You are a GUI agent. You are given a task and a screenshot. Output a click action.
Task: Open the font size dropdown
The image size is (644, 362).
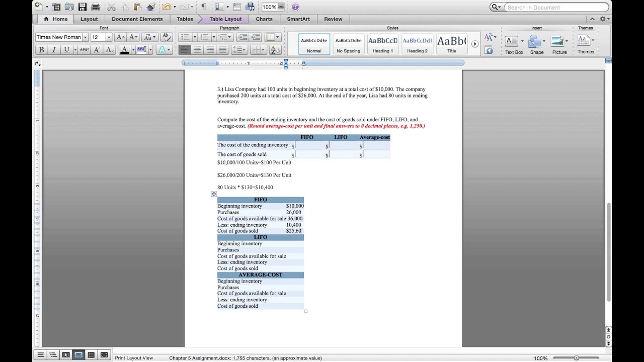click(x=109, y=37)
